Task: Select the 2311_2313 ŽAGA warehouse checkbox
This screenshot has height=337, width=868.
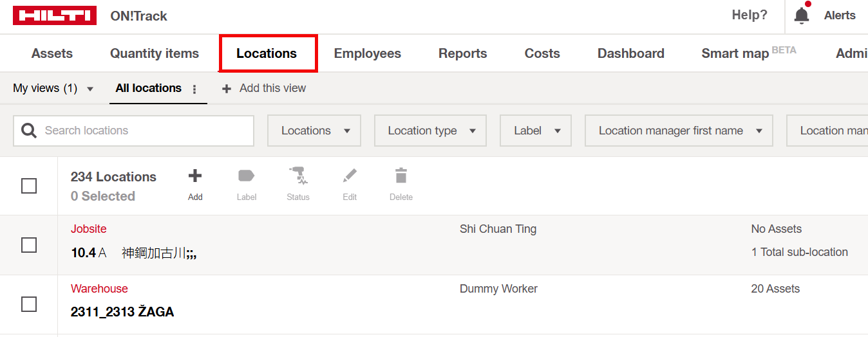Action: [29, 304]
